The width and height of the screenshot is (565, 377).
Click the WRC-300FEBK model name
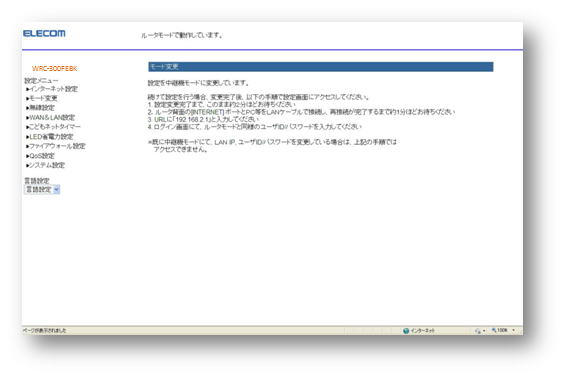point(54,68)
